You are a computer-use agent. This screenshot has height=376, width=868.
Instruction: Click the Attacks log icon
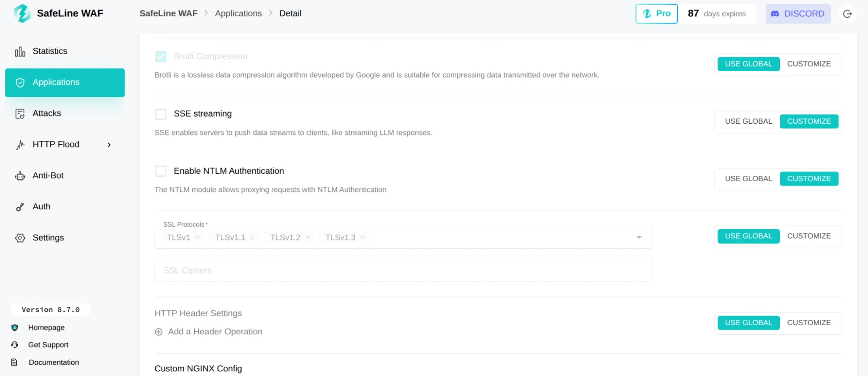pyautogui.click(x=20, y=114)
